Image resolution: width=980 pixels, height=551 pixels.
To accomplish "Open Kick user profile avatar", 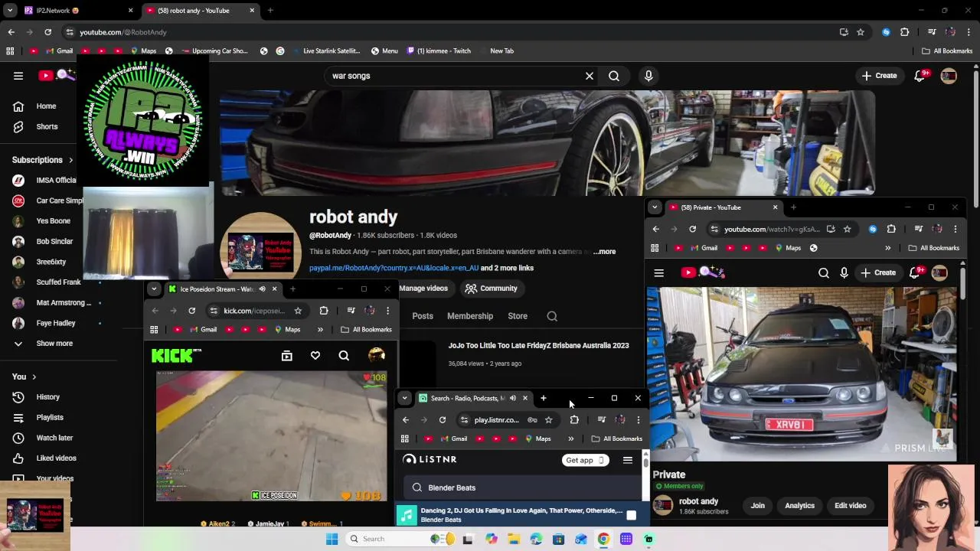I will [x=377, y=355].
